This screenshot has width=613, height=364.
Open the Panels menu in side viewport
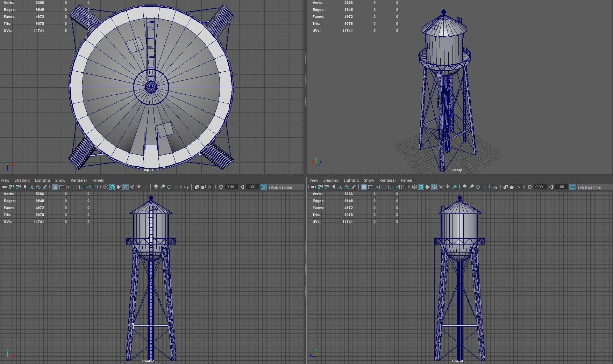pos(407,180)
